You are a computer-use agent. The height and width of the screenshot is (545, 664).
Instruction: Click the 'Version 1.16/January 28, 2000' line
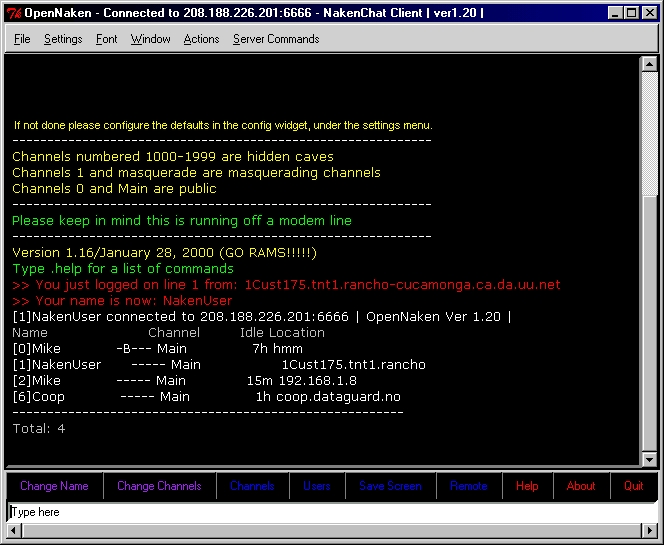click(x=164, y=253)
